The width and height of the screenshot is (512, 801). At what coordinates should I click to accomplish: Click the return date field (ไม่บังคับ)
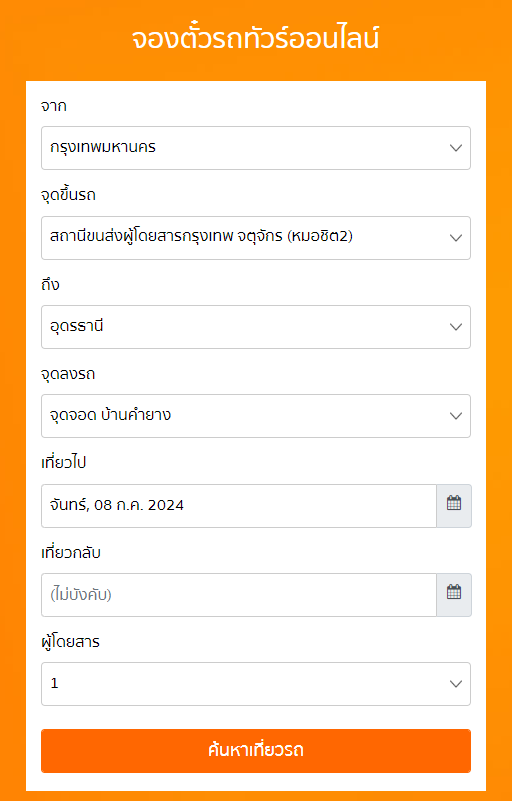[239, 595]
